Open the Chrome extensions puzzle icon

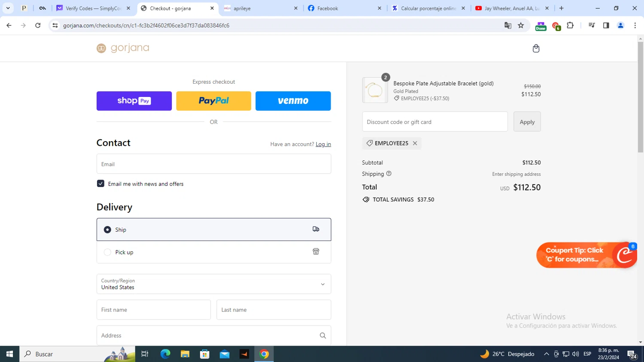point(570,25)
